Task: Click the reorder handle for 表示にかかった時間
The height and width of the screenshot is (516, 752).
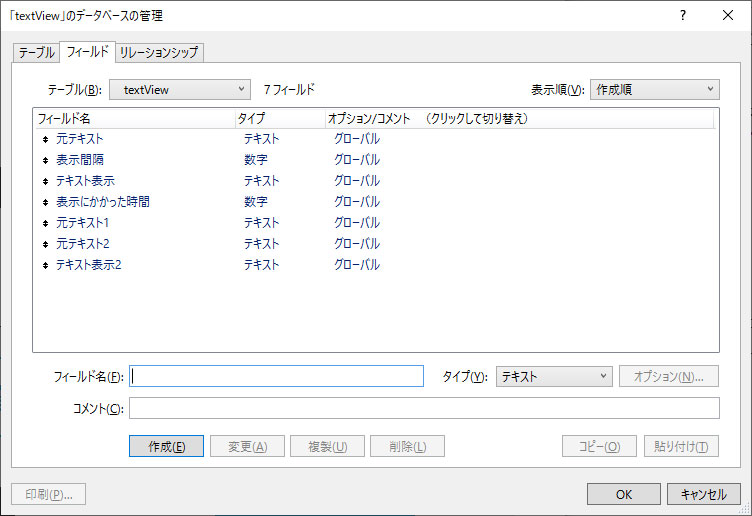Action: coord(46,202)
